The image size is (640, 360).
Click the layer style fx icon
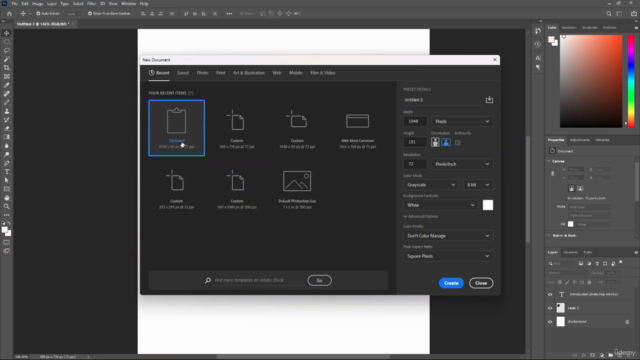coord(584,355)
